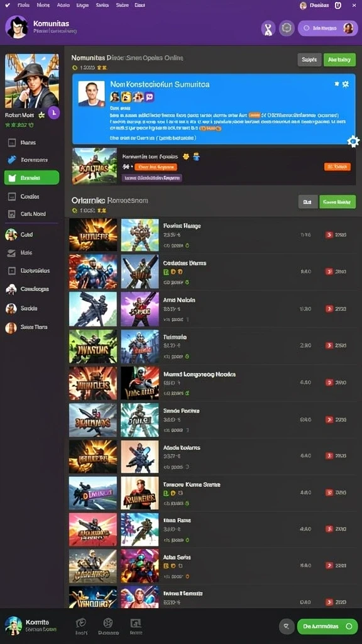This screenshot has width=362, height=644.
Task: Click the red arrow icon in Fontas Hange row
Action: tap(329, 235)
